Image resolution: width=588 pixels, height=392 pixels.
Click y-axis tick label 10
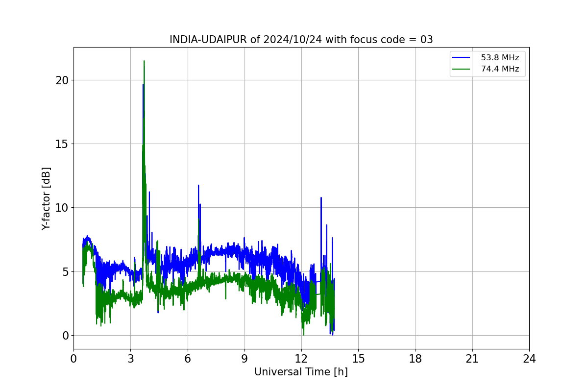(x=62, y=208)
